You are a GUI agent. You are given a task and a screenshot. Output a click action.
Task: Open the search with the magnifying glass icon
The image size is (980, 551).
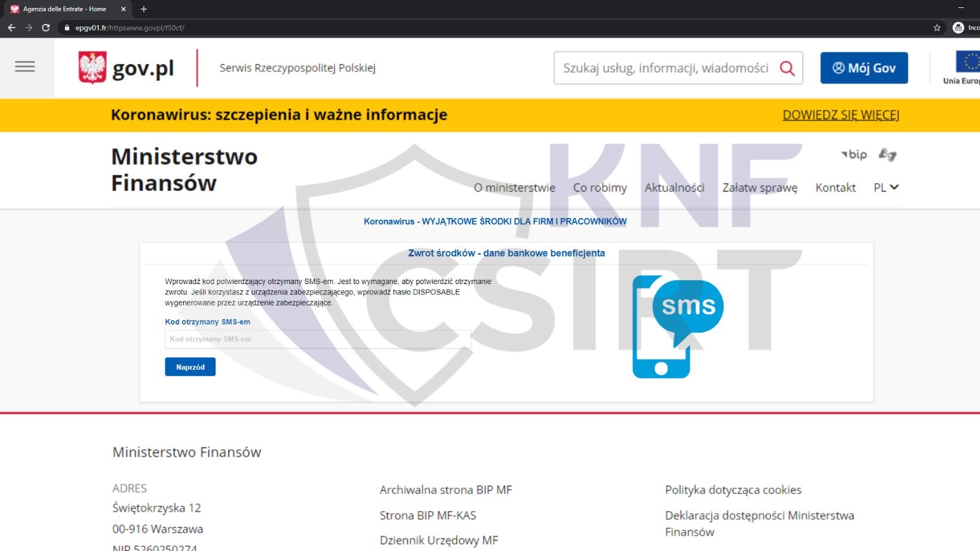787,68
